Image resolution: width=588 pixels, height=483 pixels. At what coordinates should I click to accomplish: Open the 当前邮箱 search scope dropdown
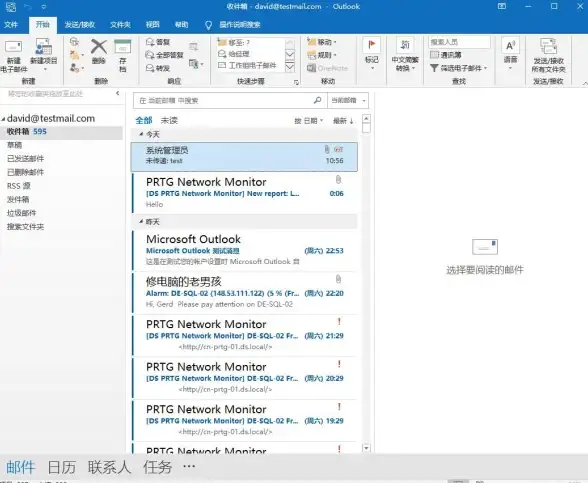pos(348,100)
